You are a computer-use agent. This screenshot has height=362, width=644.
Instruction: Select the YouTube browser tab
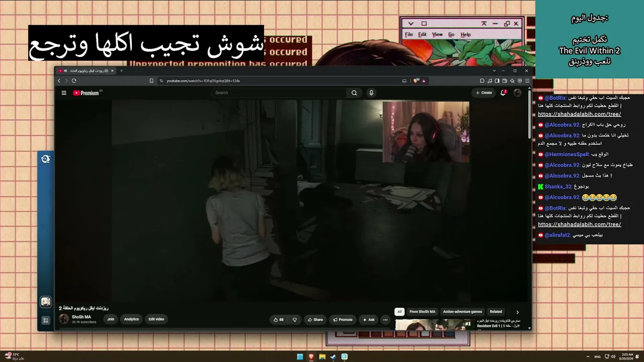pyautogui.click(x=86, y=71)
